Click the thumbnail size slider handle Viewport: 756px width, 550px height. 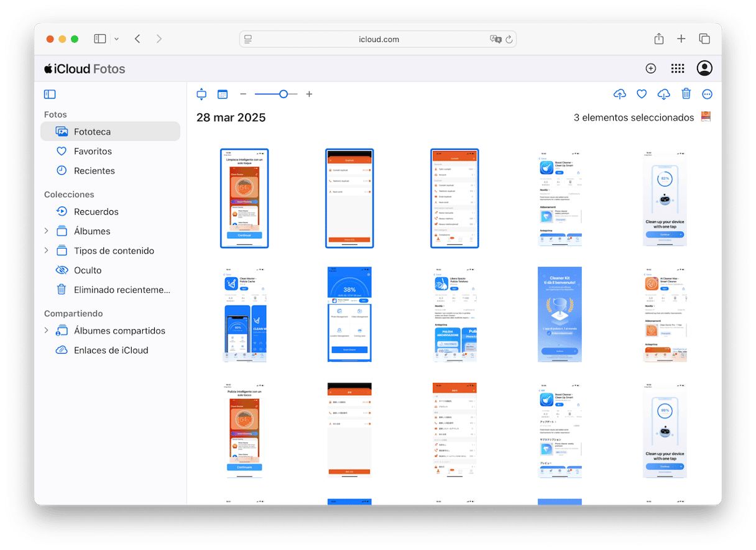tap(283, 94)
